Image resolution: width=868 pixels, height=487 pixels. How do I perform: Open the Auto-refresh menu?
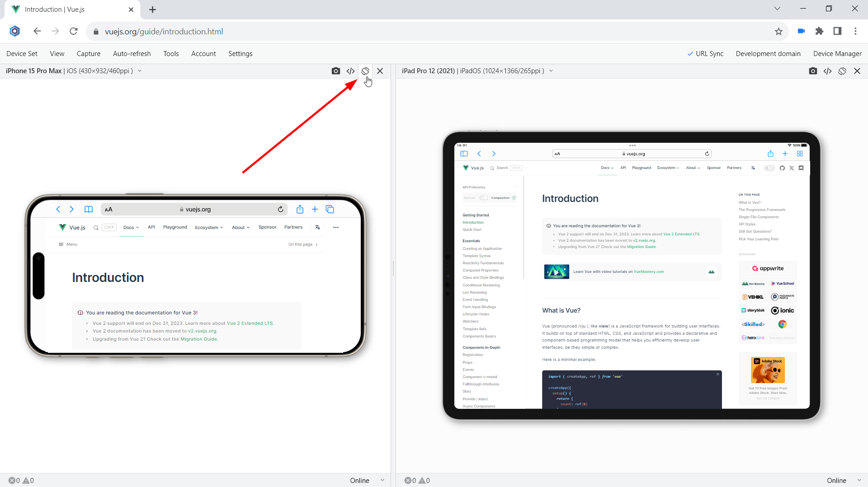(x=132, y=53)
